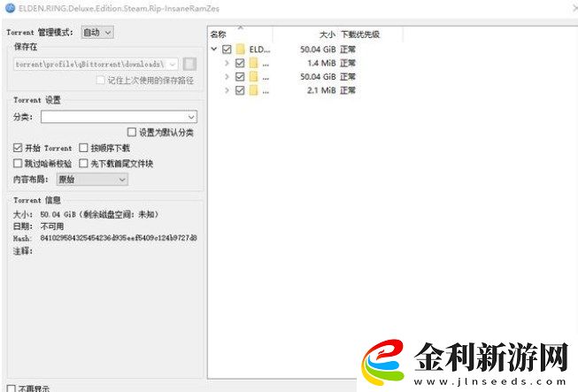Enable 设置为默认分类 checkbox

[x=132, y=132]
